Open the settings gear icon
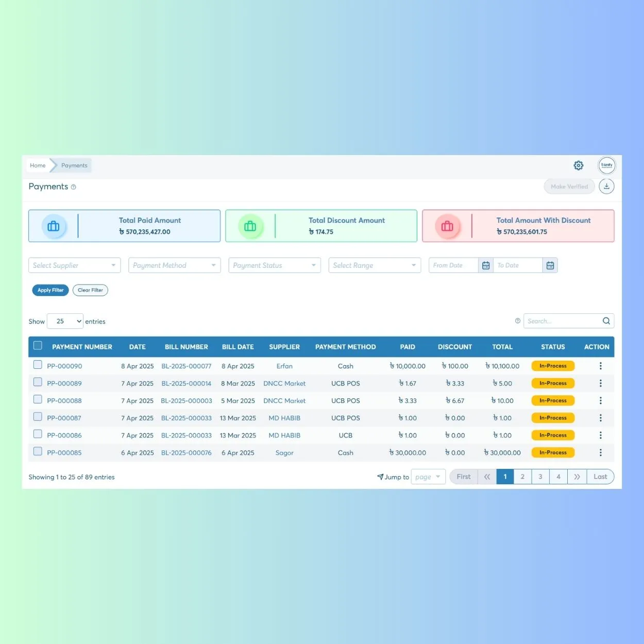The image size is (644, 644). (x=578, y=165)
